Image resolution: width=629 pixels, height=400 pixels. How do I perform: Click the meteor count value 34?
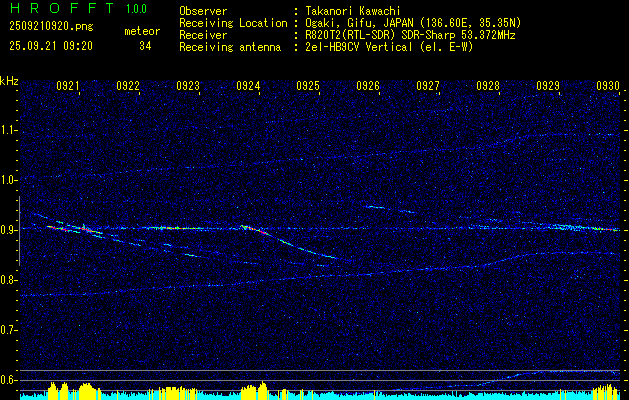pos(145,46)
